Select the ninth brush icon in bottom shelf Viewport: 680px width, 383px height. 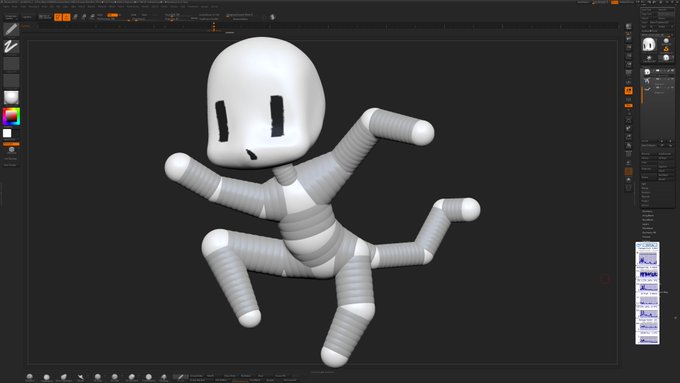[164, 377]
